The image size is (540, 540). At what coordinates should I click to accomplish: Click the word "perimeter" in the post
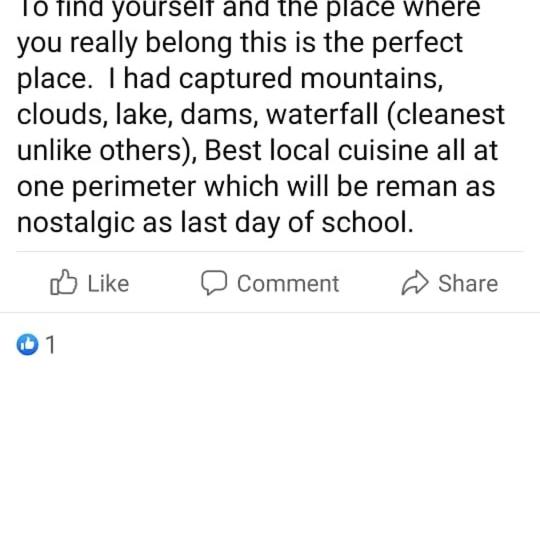[134, 187]
